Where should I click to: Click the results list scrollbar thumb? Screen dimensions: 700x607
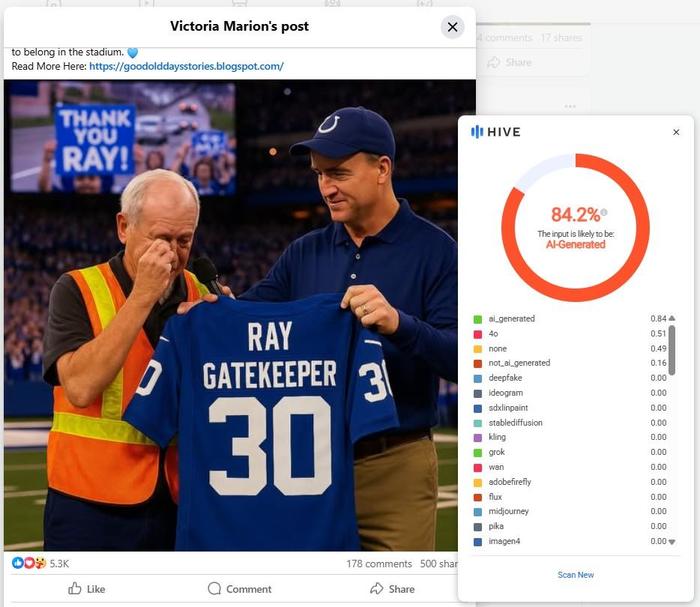point(672,350)
